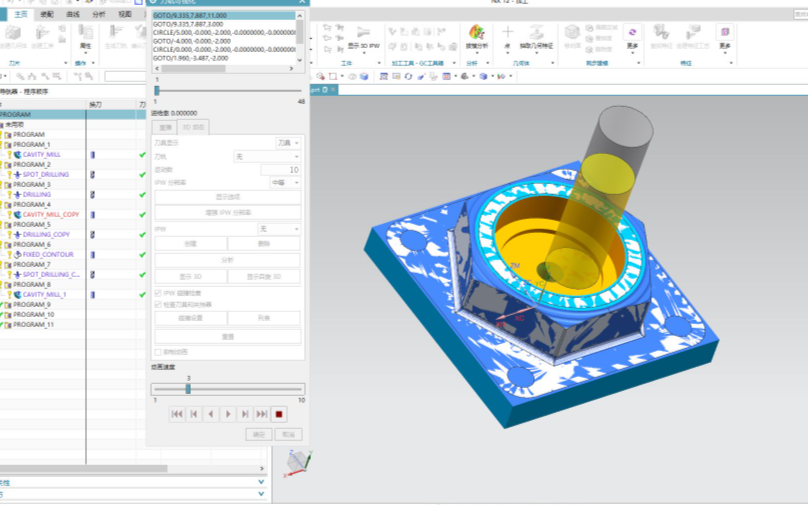Viewport: 808px width, 505px height.
Task: Toggle the IPW 碰撞检查 checkbox
Action: pyautogui.click(x=156, y=294)
